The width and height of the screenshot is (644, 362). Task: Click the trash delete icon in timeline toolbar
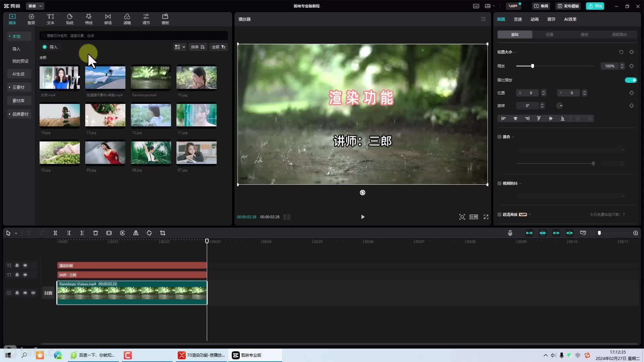96,233
